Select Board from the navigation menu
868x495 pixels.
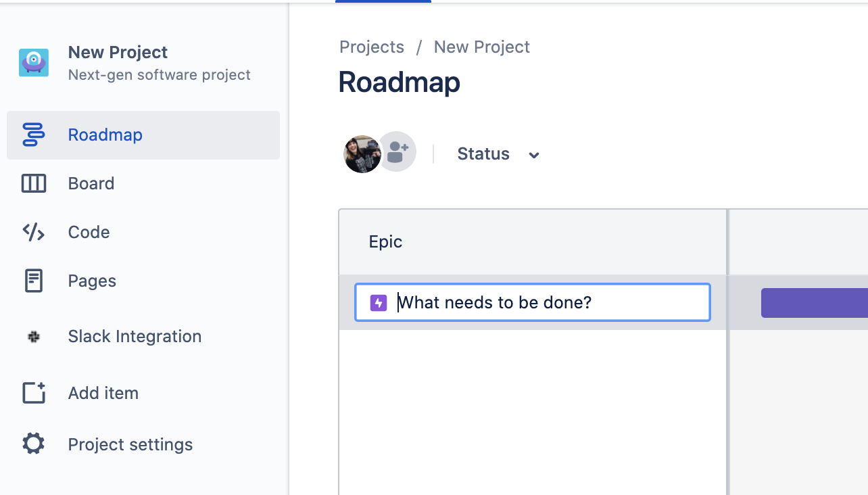coord(91,183)
